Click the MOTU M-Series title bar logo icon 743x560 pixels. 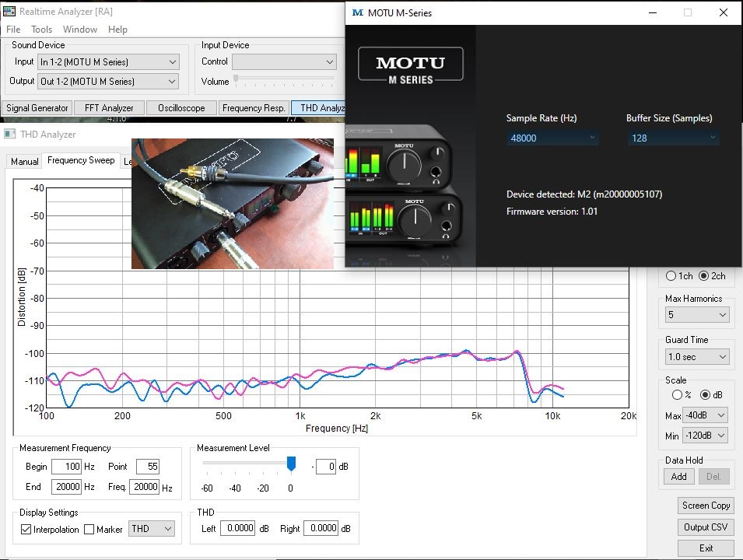[x=357, y=12]
